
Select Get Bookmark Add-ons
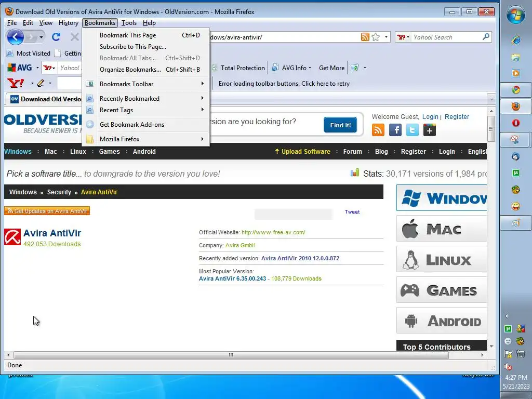146,125
